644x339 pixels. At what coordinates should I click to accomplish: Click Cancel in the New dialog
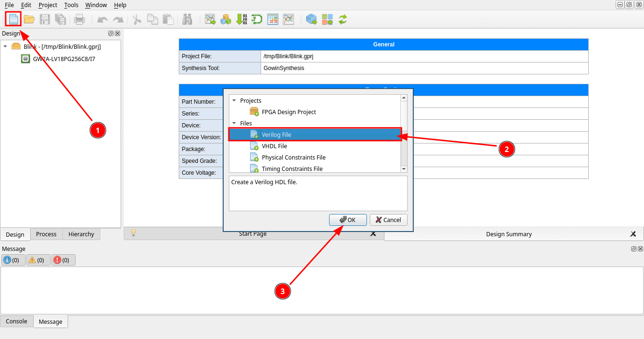click(389, 220)
